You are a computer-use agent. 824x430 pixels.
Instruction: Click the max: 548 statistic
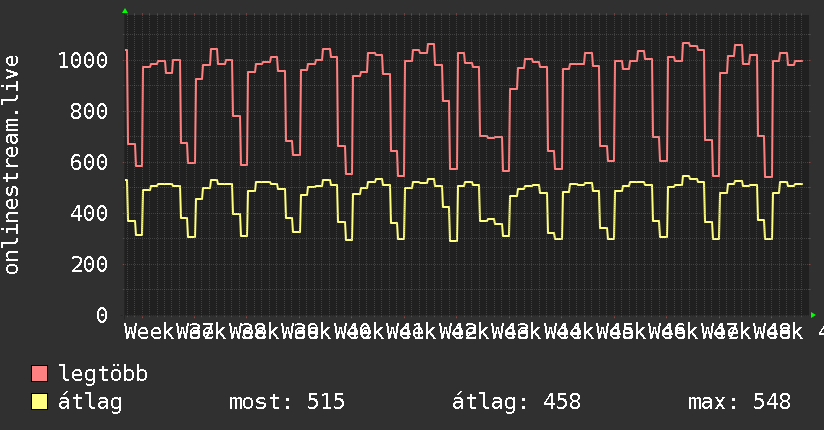pyautogui.click(x=739, y=402)
